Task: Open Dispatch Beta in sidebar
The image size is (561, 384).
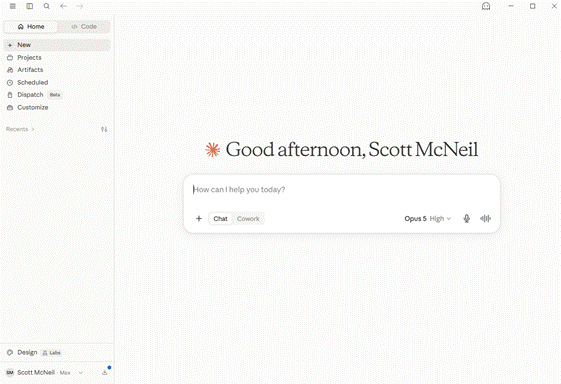Action: (57, 95)
